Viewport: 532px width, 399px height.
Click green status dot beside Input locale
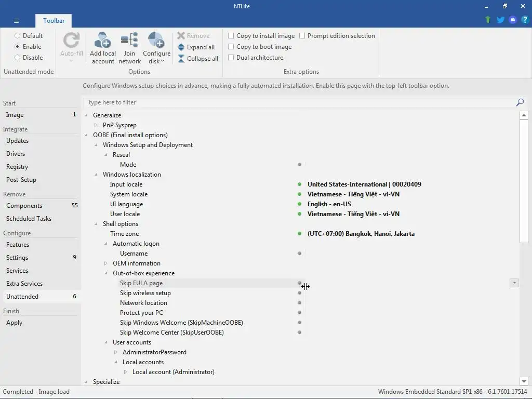[300, 184]
